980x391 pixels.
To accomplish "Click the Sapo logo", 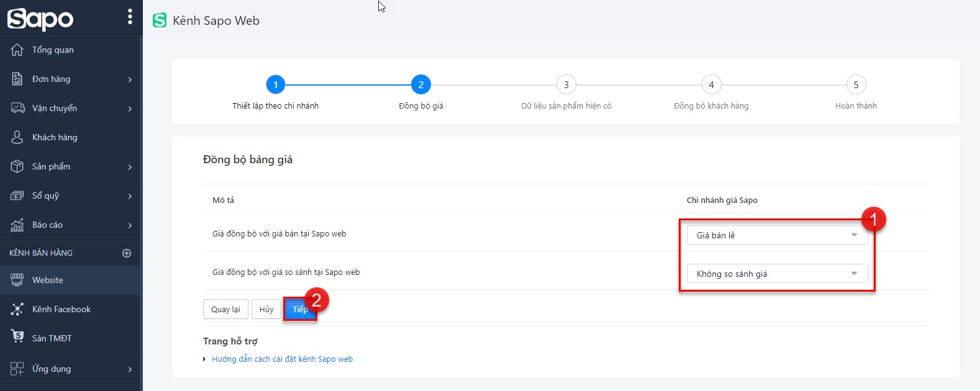I will click(40, 19).
